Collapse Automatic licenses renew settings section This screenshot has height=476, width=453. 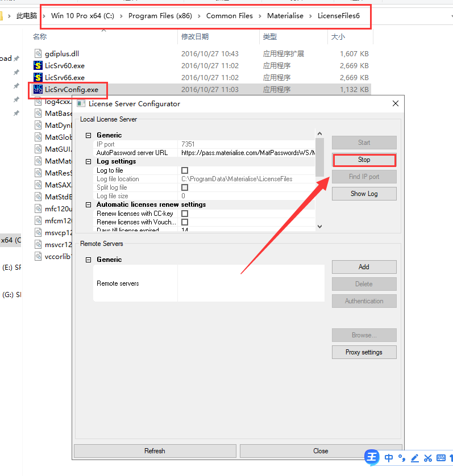[89, 204]
